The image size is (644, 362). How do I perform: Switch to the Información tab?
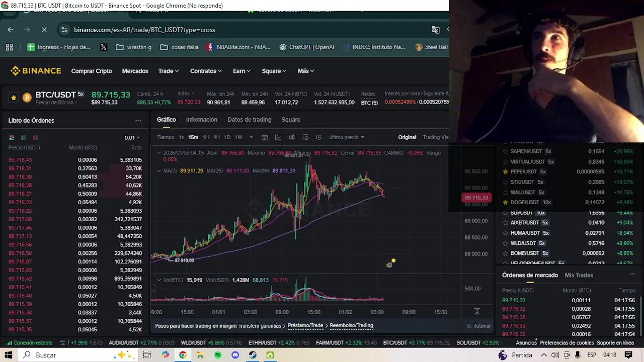[201, 120]
